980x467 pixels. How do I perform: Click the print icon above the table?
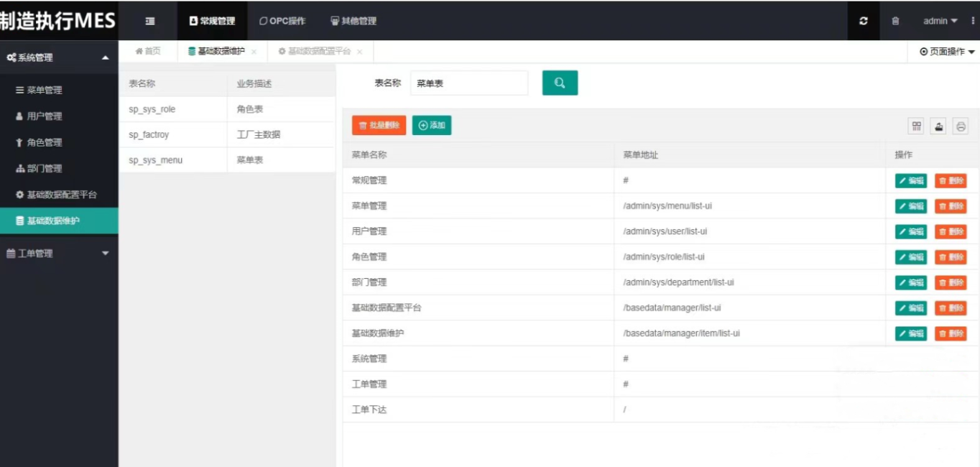pyautogui.click(x=961, y=126)
